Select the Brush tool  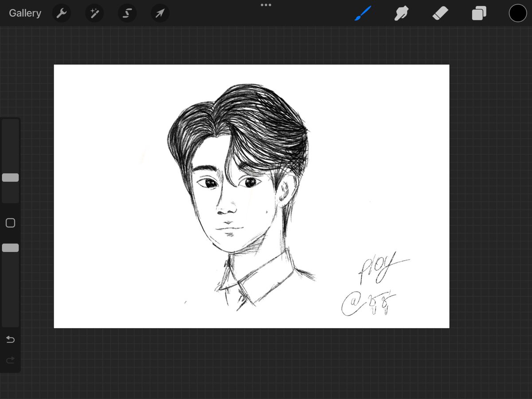363,13
